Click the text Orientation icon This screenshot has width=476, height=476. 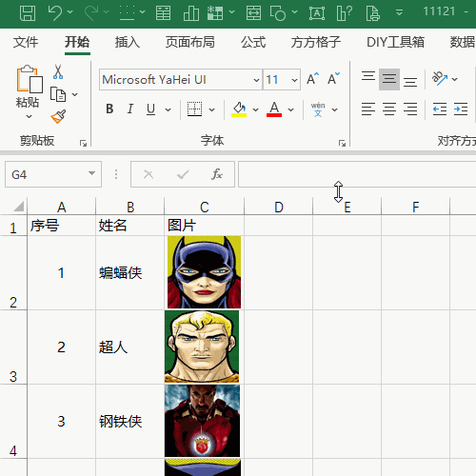coord(440,78)
